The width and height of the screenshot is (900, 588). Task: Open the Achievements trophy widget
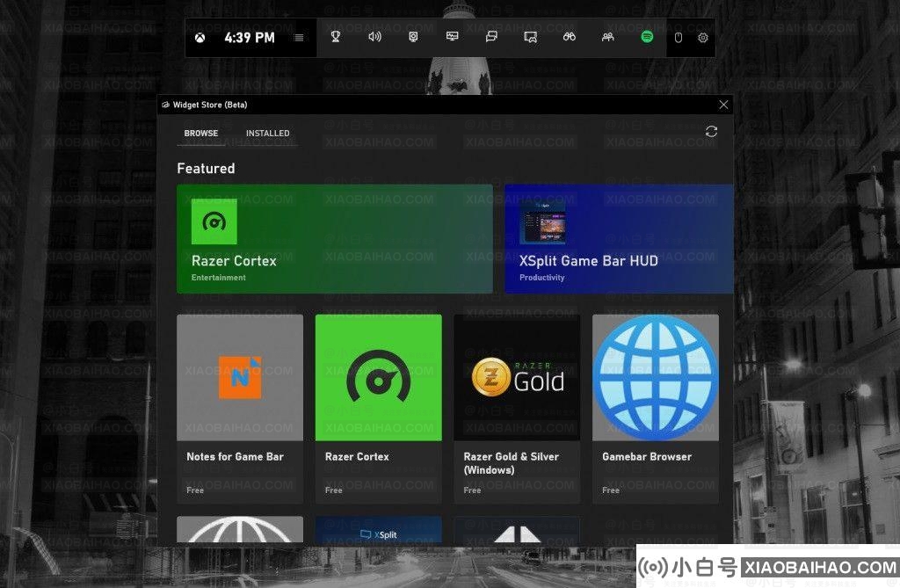coord(336,37)
